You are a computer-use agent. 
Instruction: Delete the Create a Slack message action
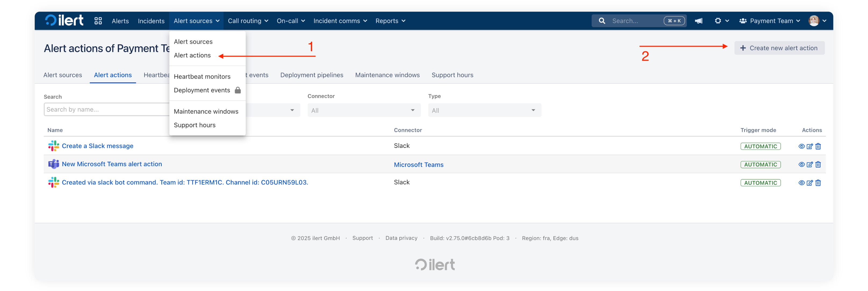coord(818,146)
